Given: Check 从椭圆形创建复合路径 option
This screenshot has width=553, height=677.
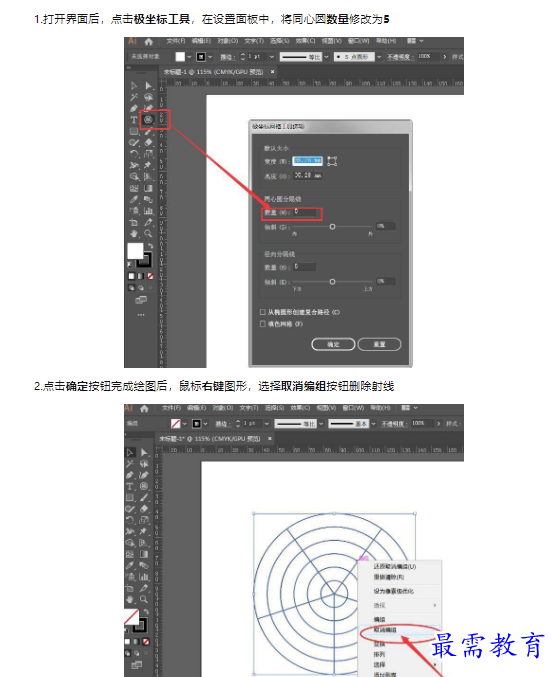Looking at the screenshot, I should [x=262, y=312].
